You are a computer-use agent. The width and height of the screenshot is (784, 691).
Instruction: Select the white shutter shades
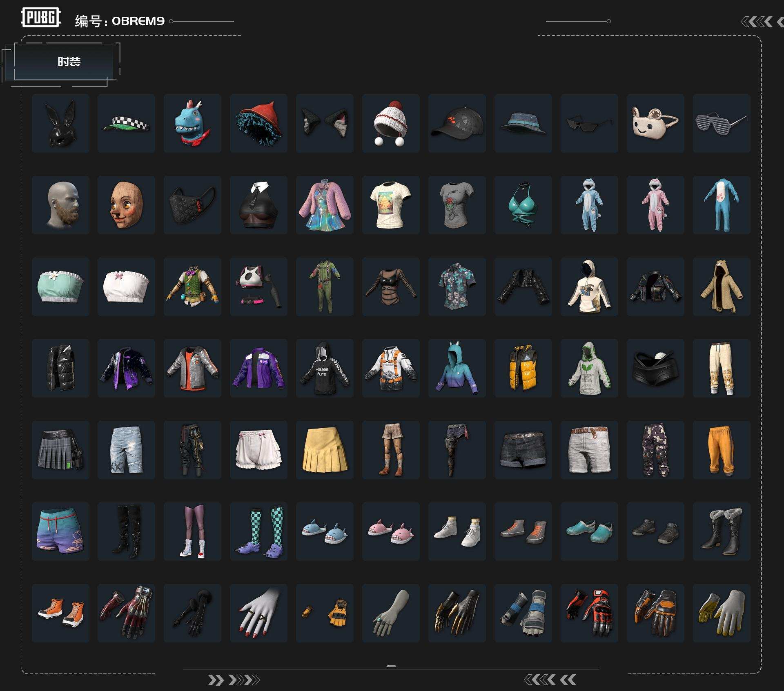click(722, 123)
